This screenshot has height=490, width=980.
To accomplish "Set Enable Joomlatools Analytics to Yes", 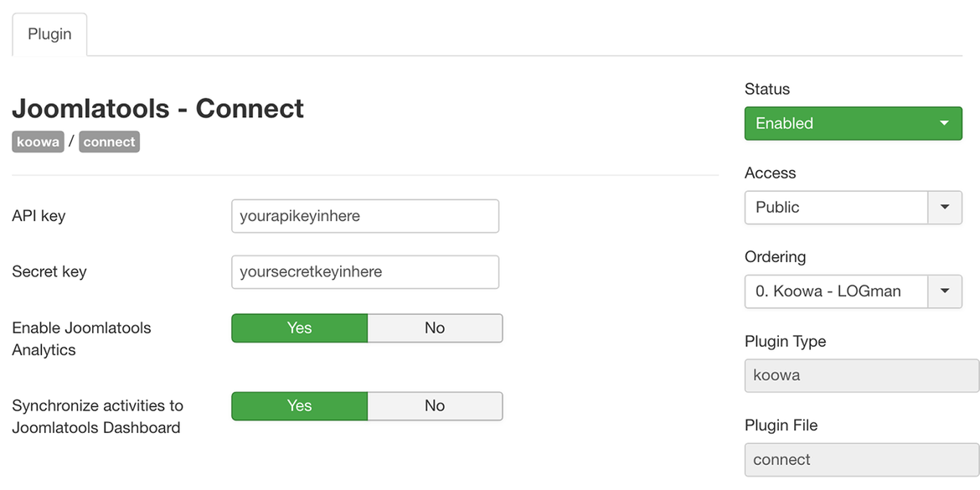I will click(299, 328).
